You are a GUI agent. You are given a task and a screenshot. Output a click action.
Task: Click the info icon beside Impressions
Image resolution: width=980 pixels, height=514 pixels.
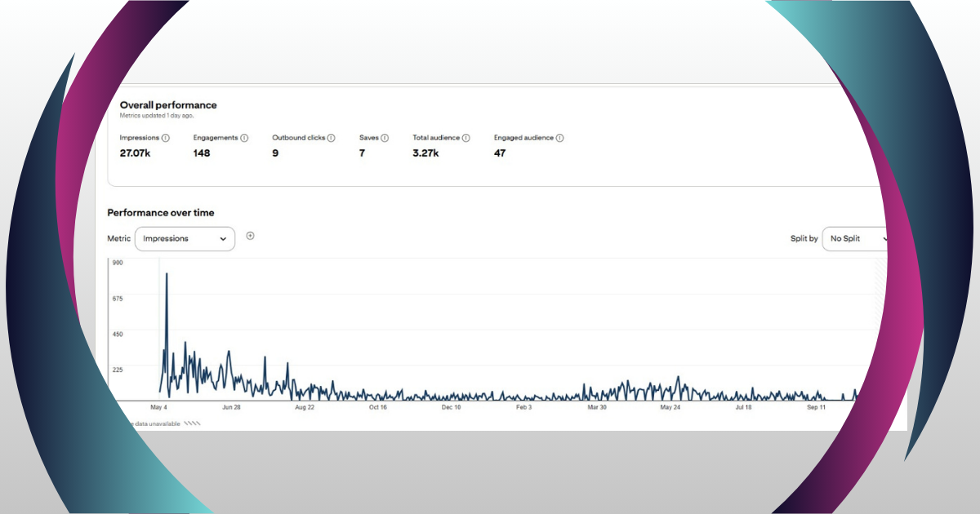coord(166,138)
